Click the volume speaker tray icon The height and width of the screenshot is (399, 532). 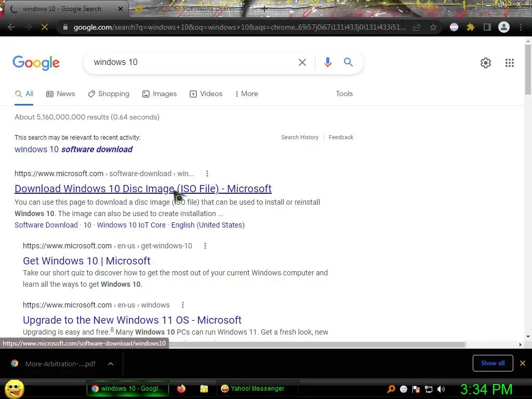click(x=441, y=389)
